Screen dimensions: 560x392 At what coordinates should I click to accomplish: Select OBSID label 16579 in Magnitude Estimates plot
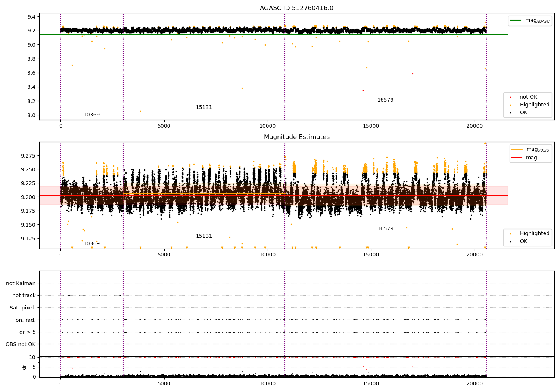pos(385,229)
